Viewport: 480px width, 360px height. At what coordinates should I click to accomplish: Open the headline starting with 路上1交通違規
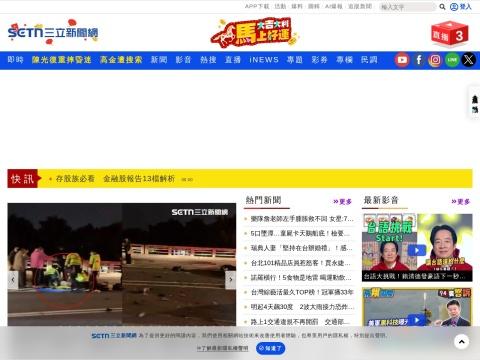click(300, 322)
